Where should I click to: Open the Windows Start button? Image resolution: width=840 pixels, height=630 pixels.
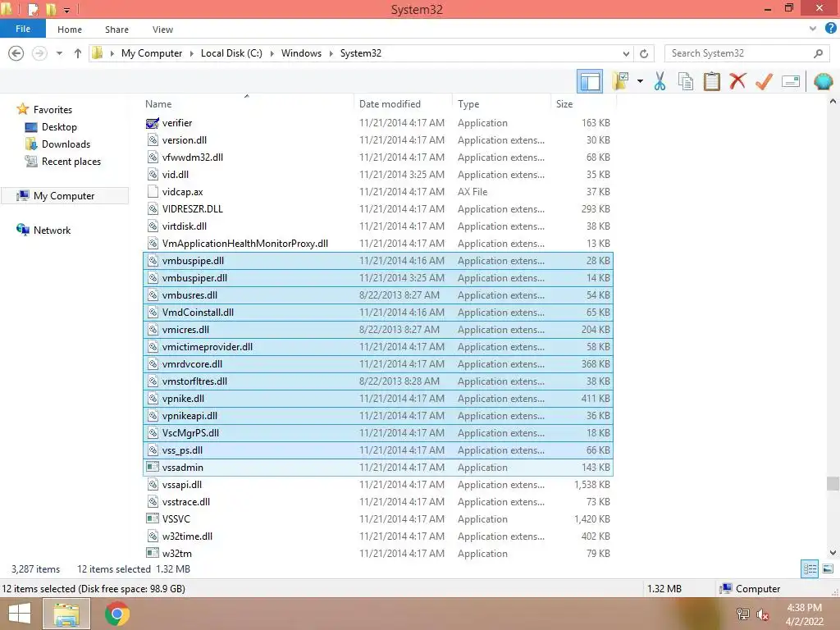coord(20,614)
